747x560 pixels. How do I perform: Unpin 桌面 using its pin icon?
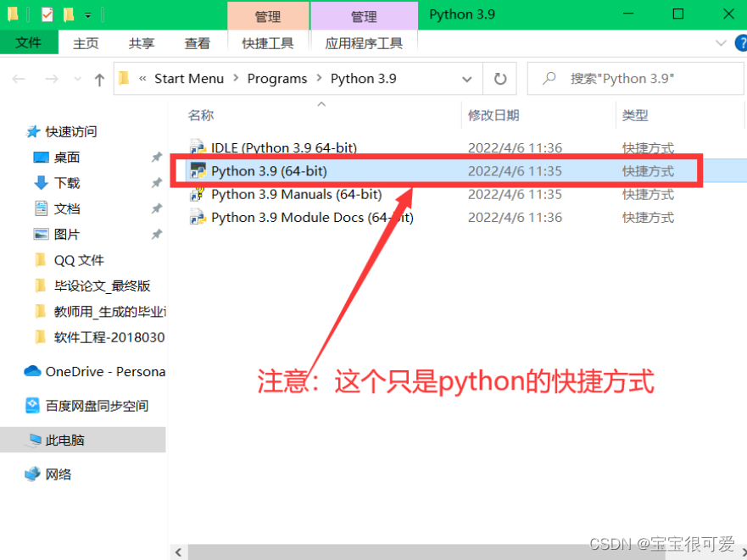156,158
